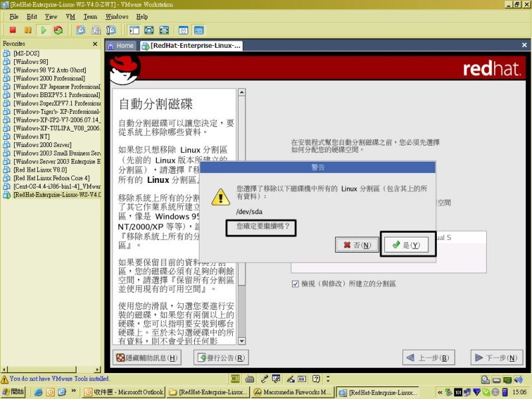Open RedHat-Enterprise-Linux folder taskbar button
Screen dimensions: 532x399
pos(208,392)
